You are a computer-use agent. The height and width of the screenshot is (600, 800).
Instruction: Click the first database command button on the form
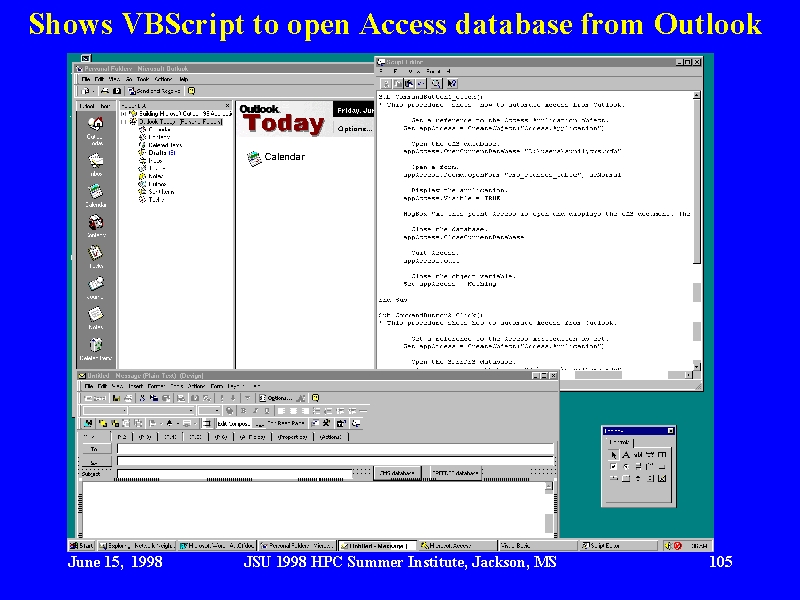tap(397, 473)
